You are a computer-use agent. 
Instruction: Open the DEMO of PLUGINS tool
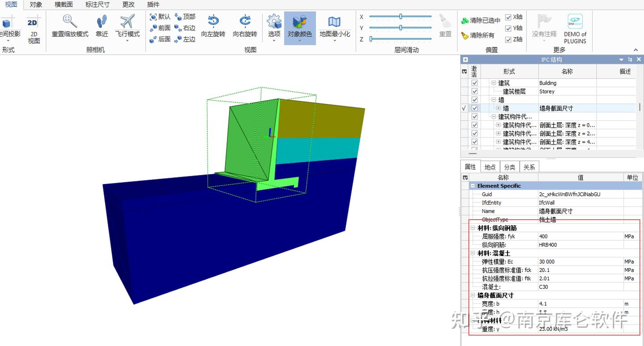tap(575, 29)
